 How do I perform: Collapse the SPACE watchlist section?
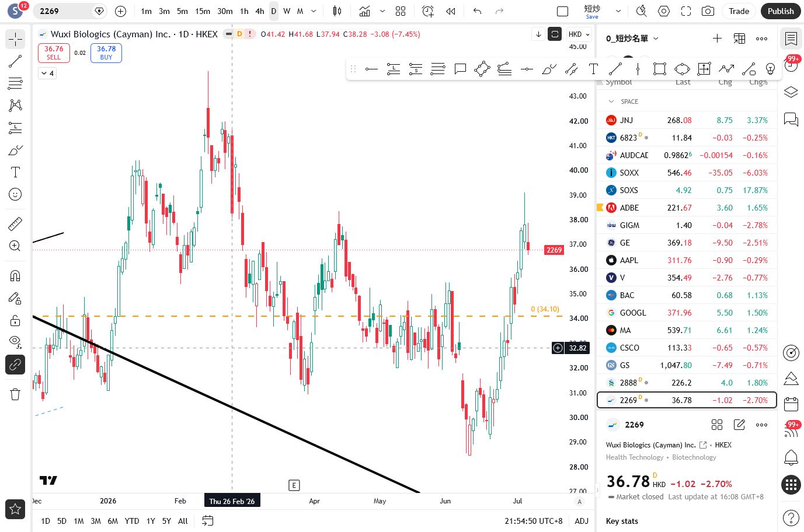point(611,101)
